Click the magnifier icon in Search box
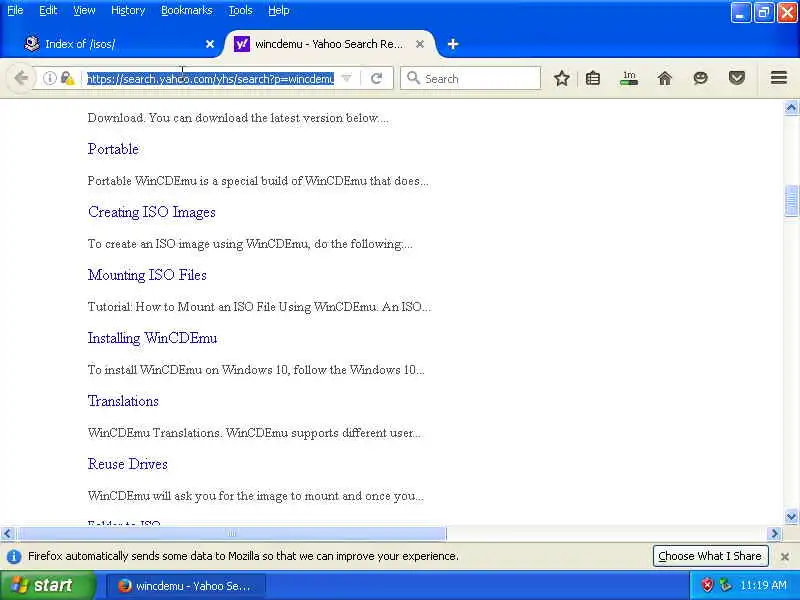The width and height of the screenshot is (800, 600). (x=413, y=78)
